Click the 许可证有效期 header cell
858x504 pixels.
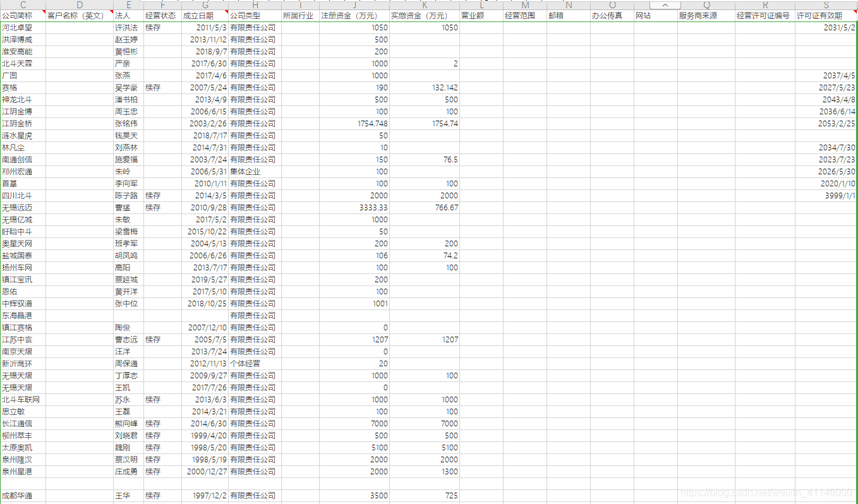[826, 15]
